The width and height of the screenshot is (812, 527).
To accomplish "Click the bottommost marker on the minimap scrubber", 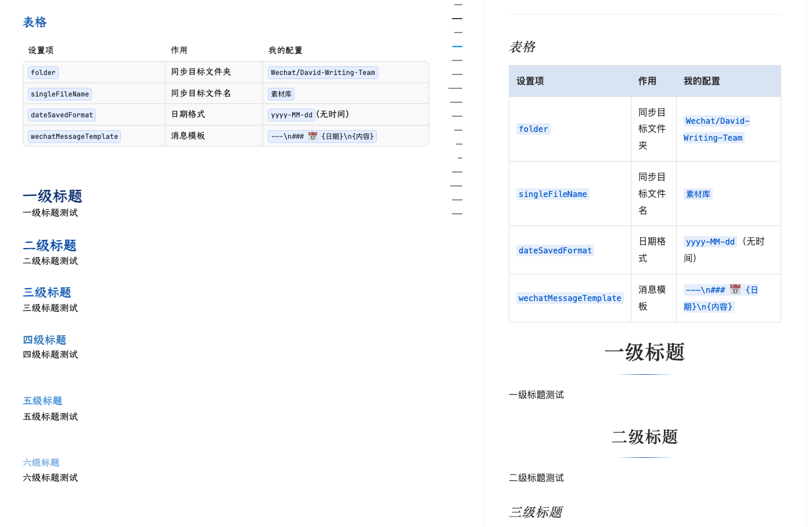I will [457, 213].
